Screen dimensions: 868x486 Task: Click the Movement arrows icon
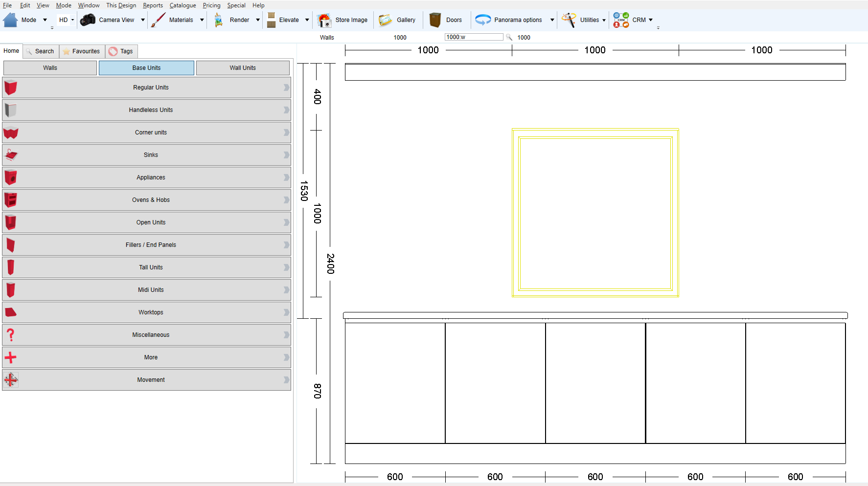pos(11,380)
